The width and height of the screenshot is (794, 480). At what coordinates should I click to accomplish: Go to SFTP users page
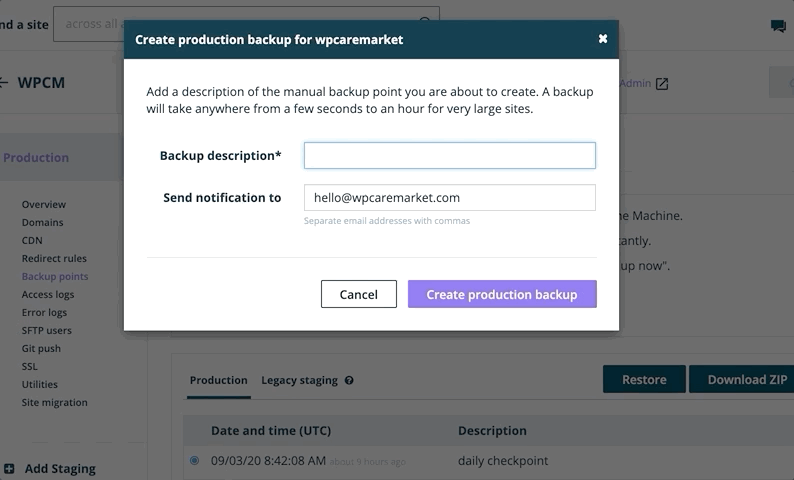tap(46, 330)
